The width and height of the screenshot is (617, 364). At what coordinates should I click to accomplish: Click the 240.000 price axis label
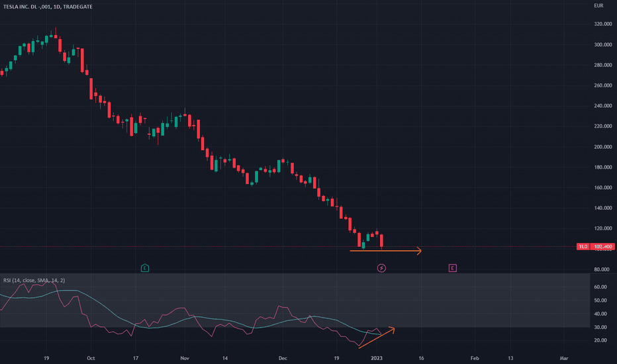603,106
